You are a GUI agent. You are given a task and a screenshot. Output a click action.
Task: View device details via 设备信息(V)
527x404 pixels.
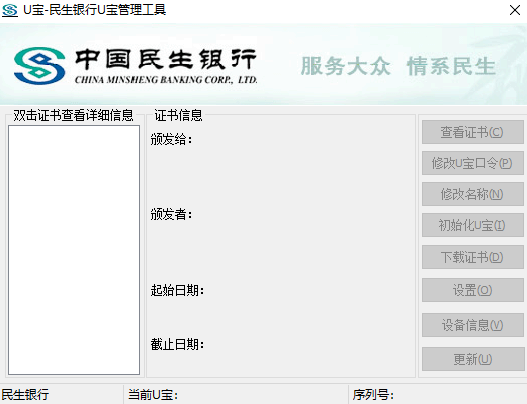[x=473, y=325]
